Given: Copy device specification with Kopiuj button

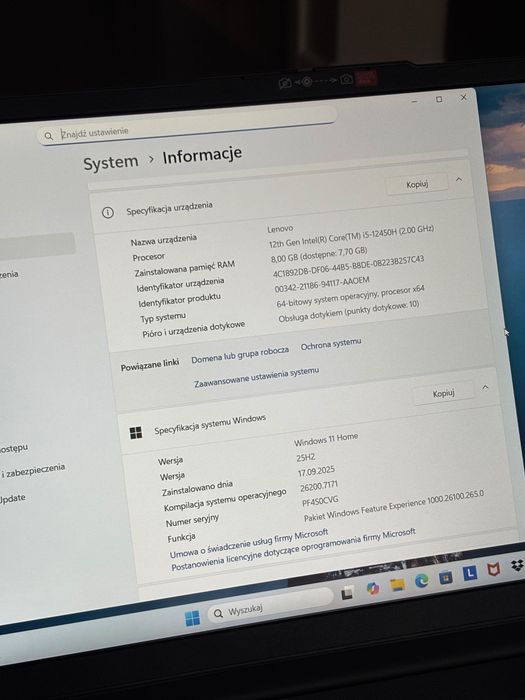Looking at the screenshot, I should point(417,184).
